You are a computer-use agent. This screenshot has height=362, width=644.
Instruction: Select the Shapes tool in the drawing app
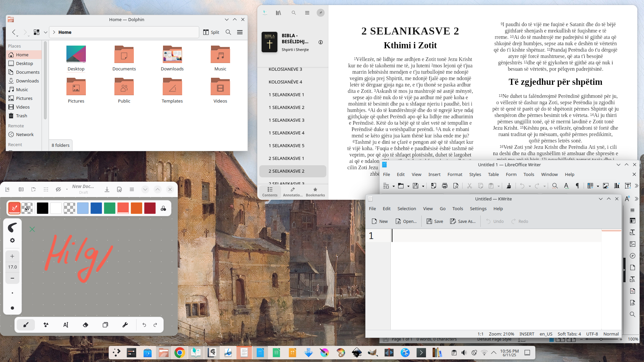[46, 325]
